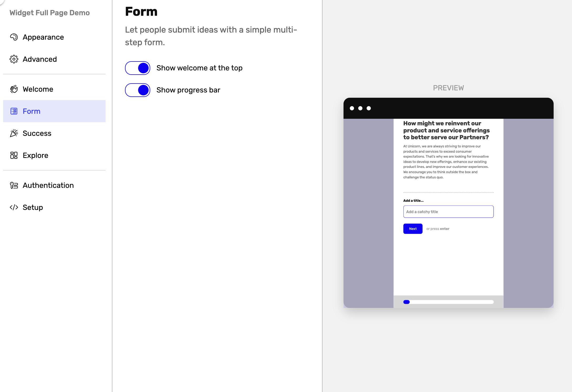Click the Success party popper icon
Viewport: 572px width, 392px height.
14,133
